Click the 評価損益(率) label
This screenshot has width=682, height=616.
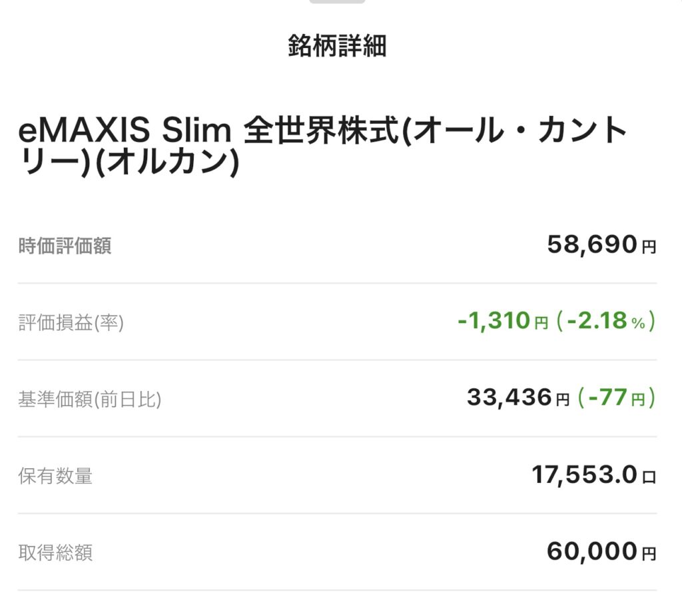pos(71,323)
